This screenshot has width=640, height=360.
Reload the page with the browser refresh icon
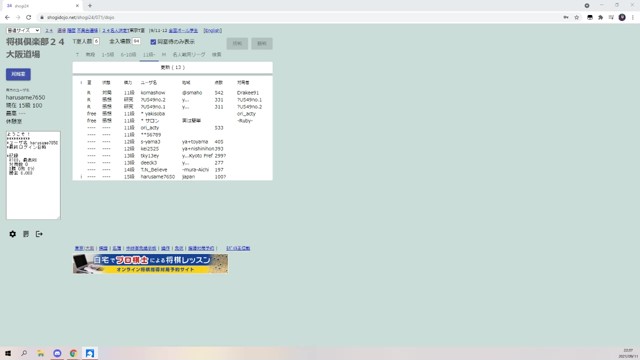[29, 18]
